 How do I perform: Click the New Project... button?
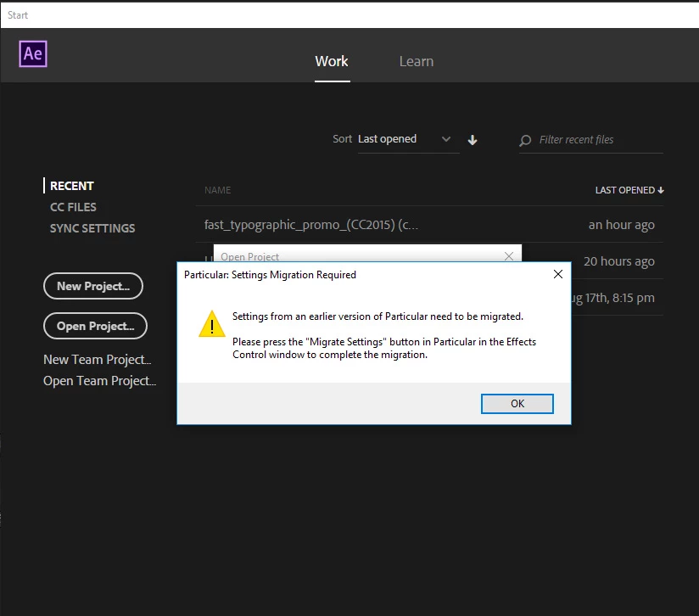93,286
